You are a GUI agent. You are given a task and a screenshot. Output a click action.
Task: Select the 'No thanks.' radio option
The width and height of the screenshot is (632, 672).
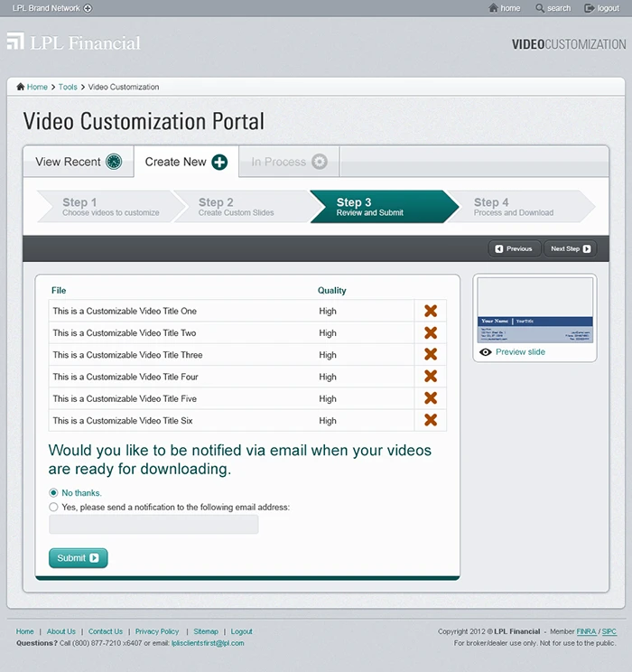tap(53, 493)
